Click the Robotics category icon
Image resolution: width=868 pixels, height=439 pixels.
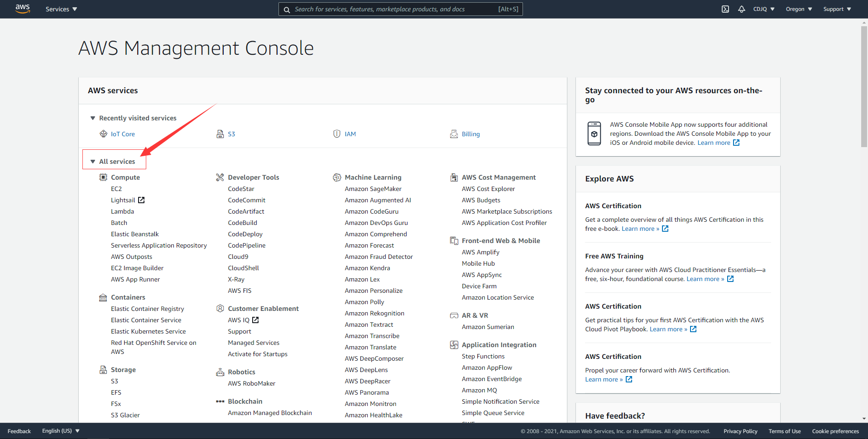point(220,372)
